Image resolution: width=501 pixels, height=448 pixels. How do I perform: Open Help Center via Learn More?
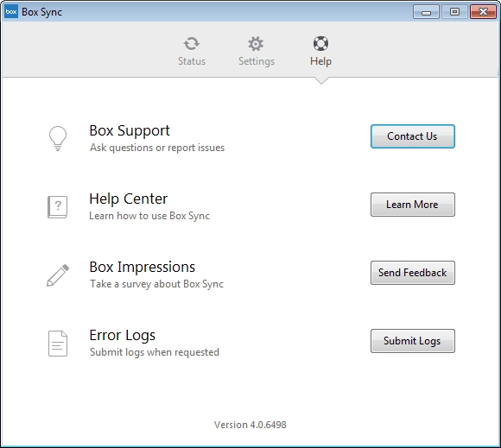tap(413, 205)
